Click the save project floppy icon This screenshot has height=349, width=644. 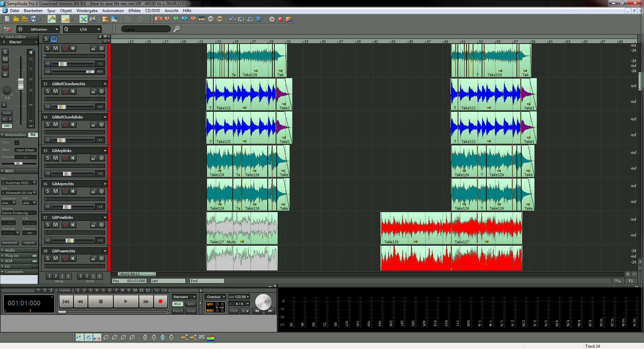pyautogui.click(x=33, y=19)
